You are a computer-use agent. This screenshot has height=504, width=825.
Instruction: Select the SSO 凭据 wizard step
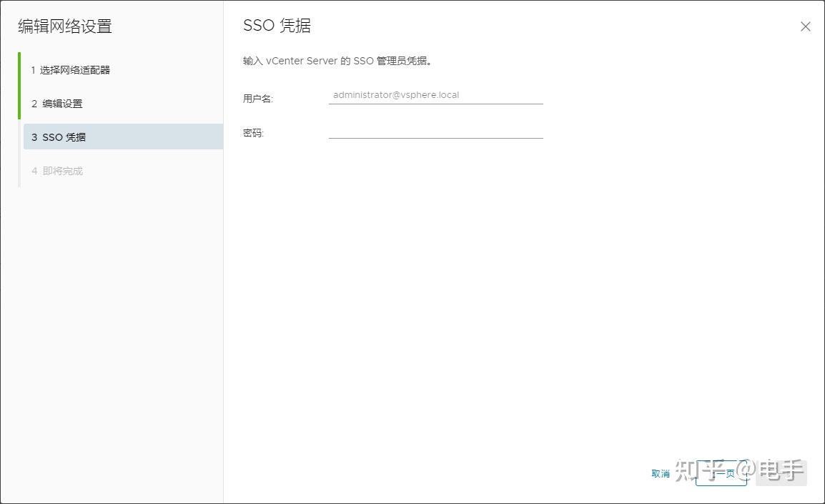[x=61, y=137]
